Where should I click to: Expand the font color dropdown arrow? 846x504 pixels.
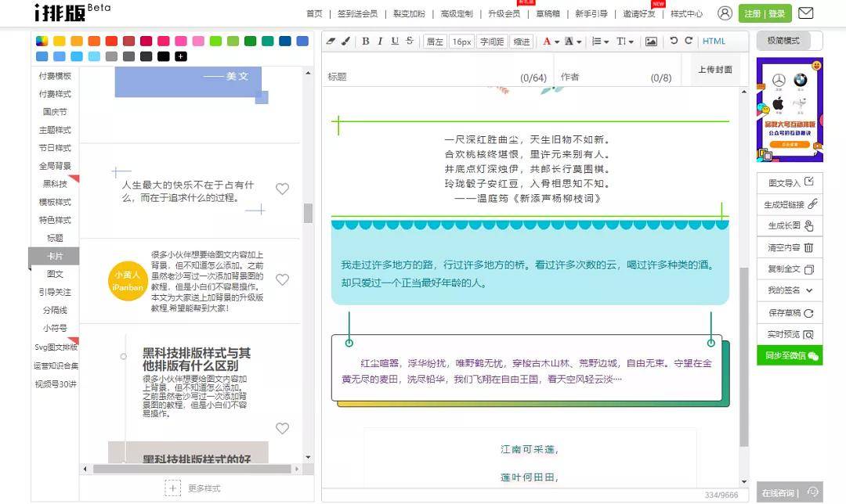pyautogui.click(x=557, y=42)
